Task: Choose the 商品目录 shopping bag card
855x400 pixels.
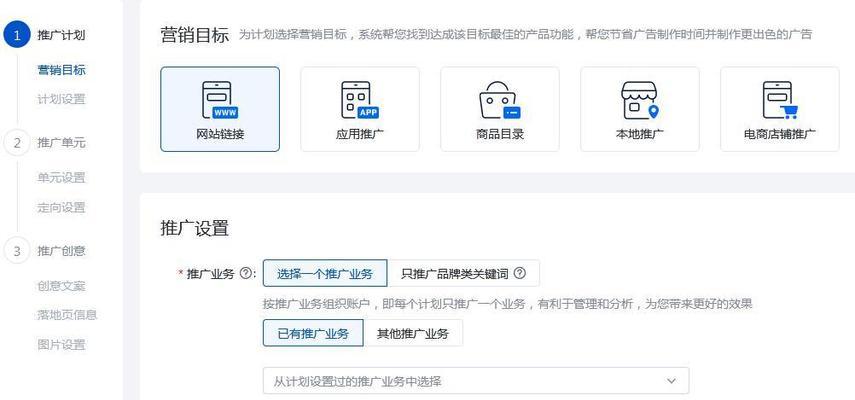Action: pyautogui.click(x=499, y=109)
